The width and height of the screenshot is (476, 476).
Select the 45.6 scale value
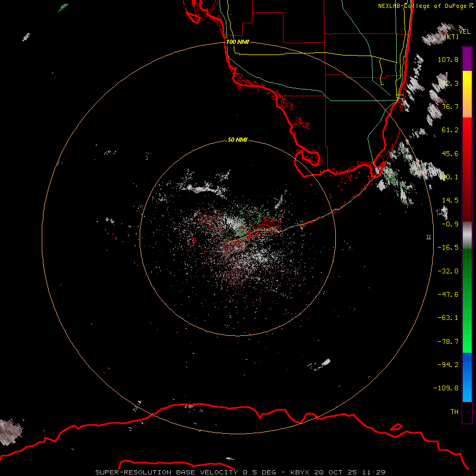(450, 153)
